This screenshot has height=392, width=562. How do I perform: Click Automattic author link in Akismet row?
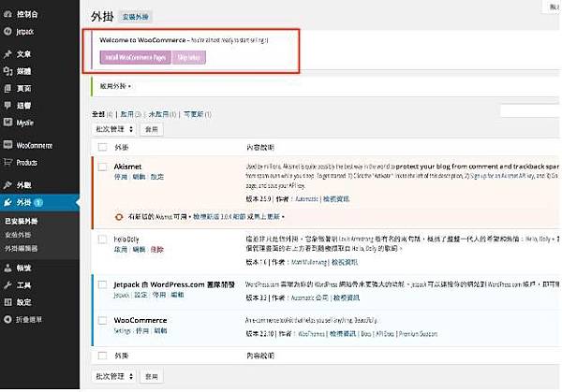coord(306,198)
